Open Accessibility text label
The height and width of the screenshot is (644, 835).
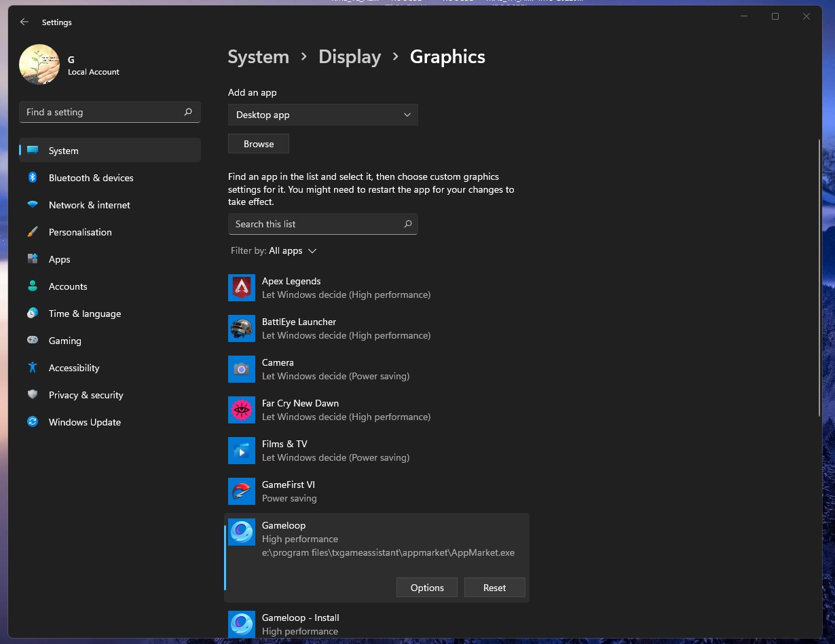pos(74,368)
